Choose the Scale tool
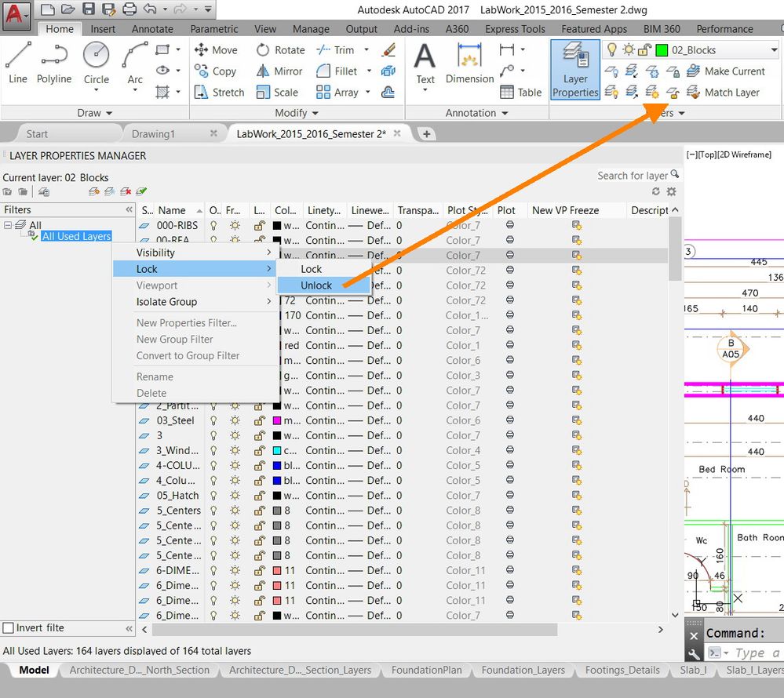The image size is (784, 698). 277,93
